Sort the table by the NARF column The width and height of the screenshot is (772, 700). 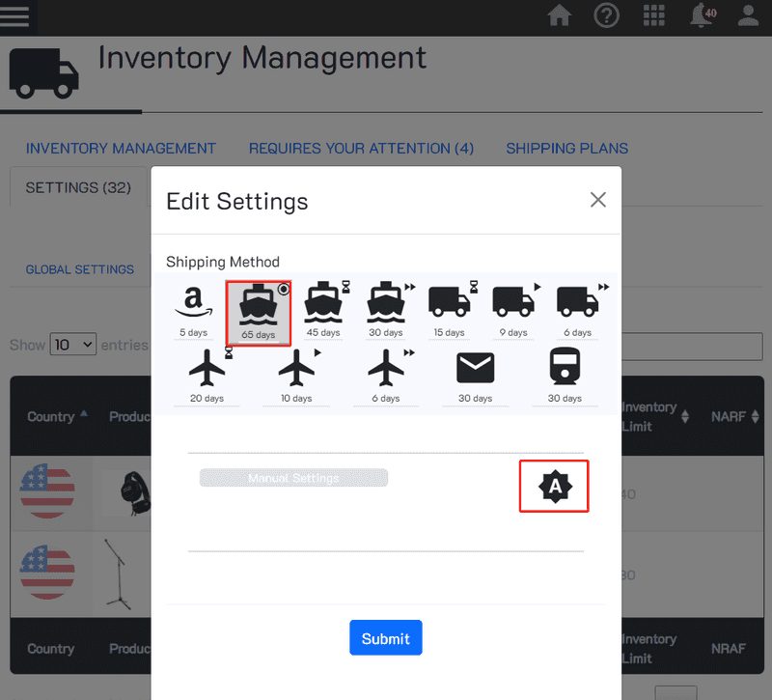pos(730,416)
